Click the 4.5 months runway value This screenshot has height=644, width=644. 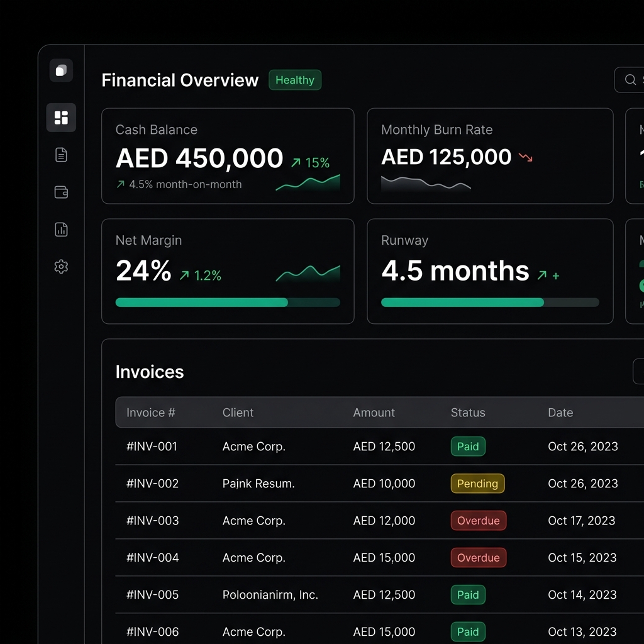[x=455, y=270]
